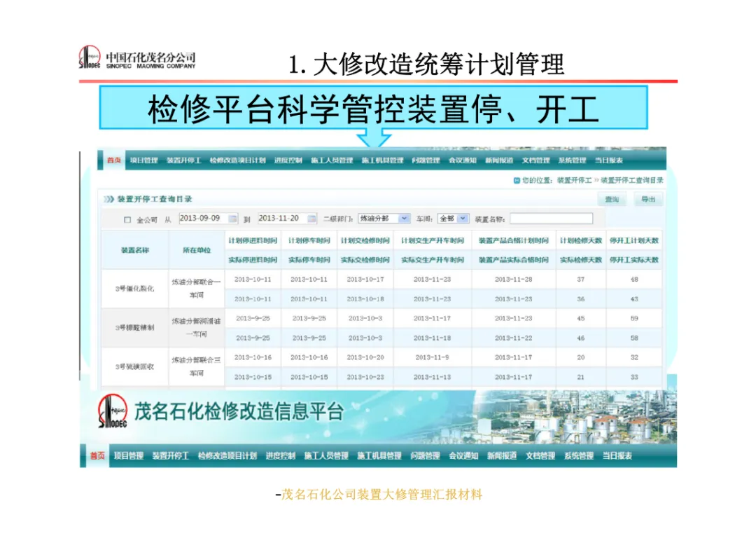Viewport: 756px width, 536px height.
Task: Open calendar picker beside 2013-09-09 date
Action: point(233,219)
